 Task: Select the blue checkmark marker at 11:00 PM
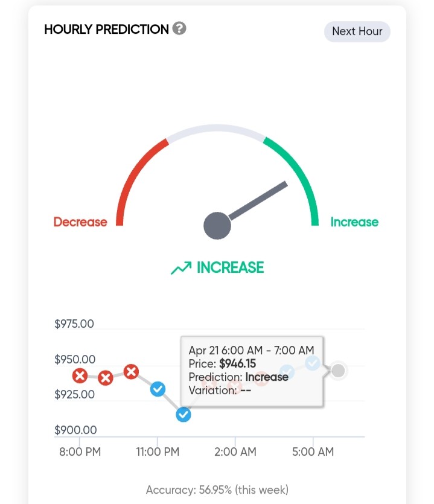(158, 389)
